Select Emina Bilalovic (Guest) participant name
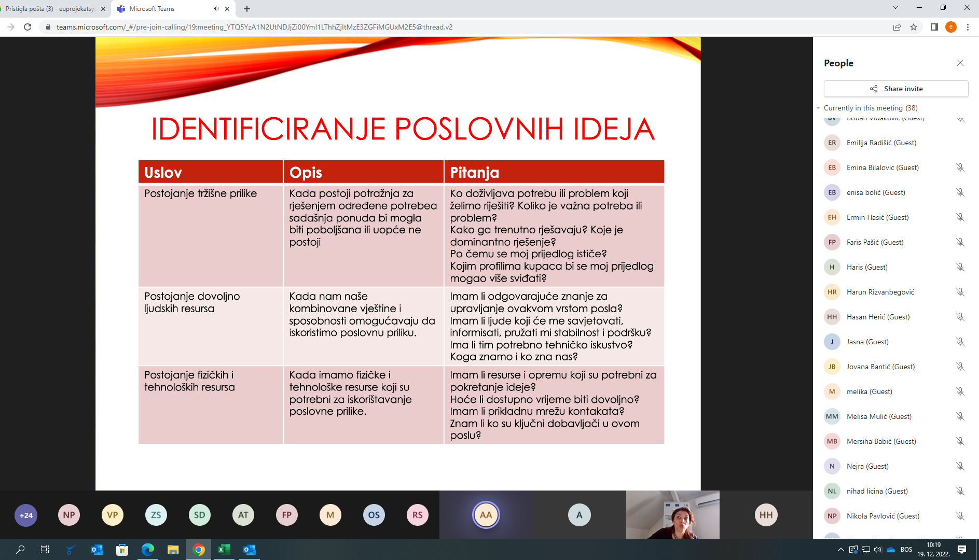The width and height of the screenshot is (979, 560). [883, 167]
